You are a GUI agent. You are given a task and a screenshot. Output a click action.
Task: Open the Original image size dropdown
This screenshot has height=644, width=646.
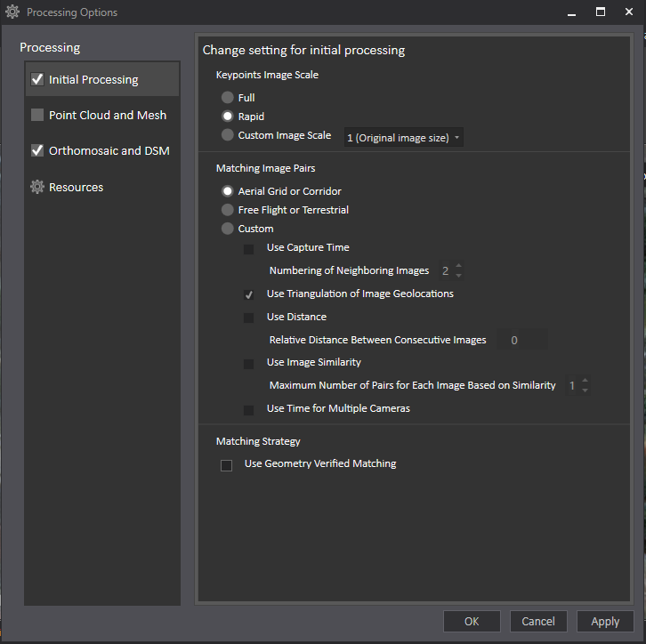[x=404, y=138]
